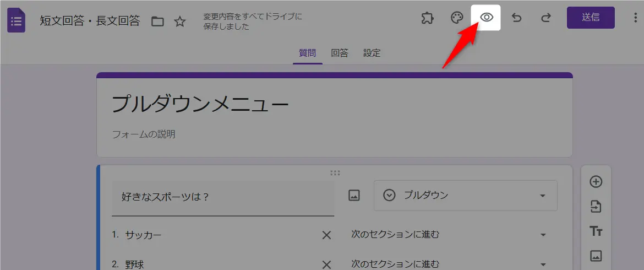
Task: Star the form 短文回答・長文回答
Action: coord(180,21)
